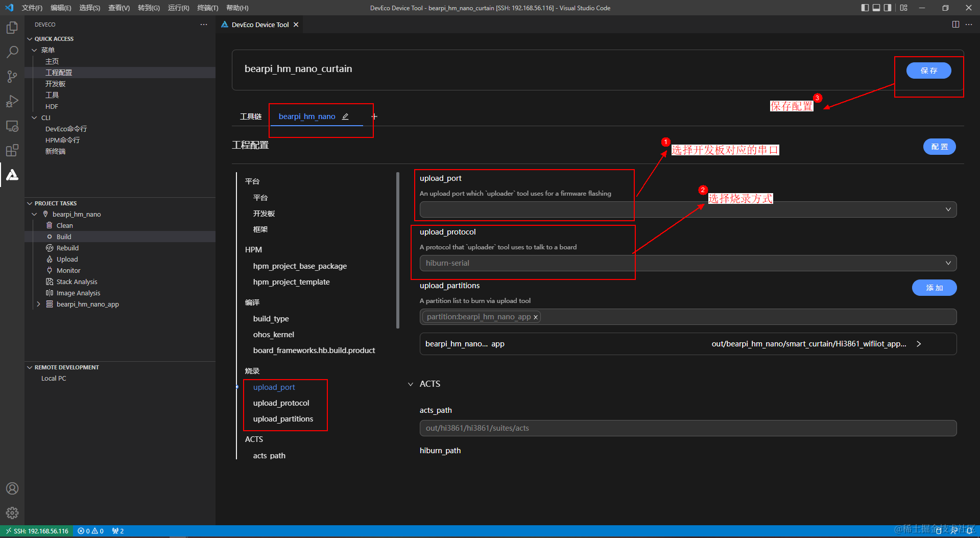Jump to hpm_project_template in settings navigation
This screenshot has height=538, width=980.
pyautogui.click(x=291, y=282)
